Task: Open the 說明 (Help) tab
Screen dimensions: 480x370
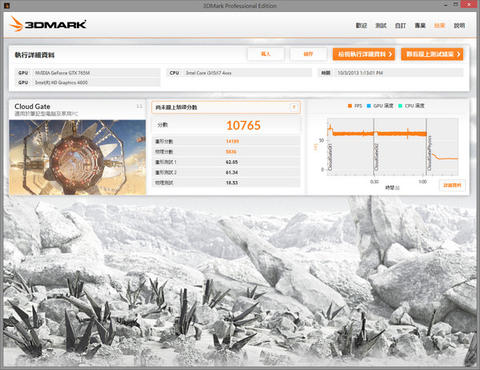Action: click(459, 25)
